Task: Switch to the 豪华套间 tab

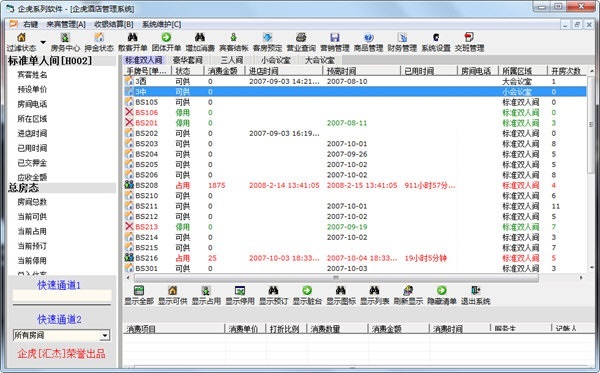Action: pos(187,60)
